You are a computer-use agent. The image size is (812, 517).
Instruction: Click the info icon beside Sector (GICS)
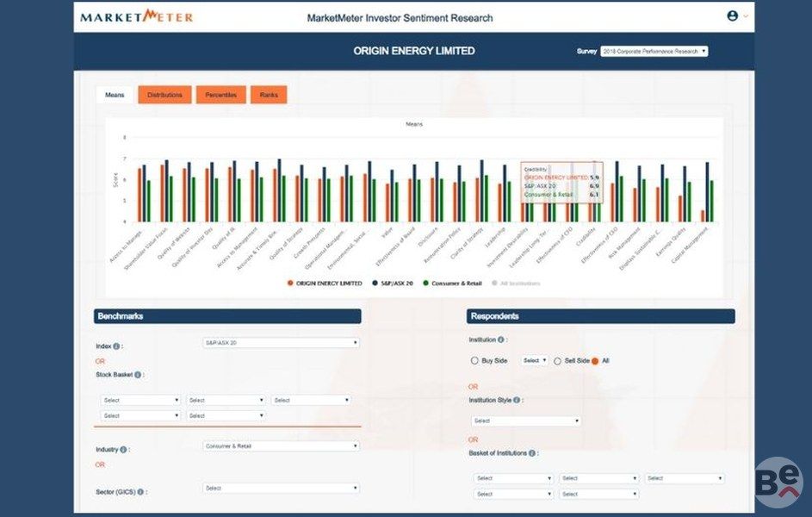[x=140, y=492]
